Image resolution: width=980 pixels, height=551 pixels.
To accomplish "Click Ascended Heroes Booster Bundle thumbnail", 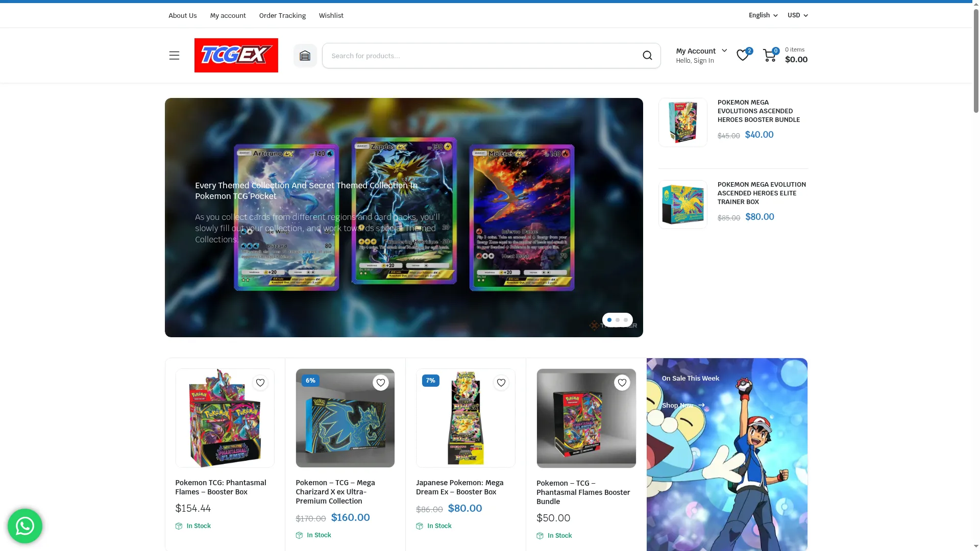I will tap(683, 122).
